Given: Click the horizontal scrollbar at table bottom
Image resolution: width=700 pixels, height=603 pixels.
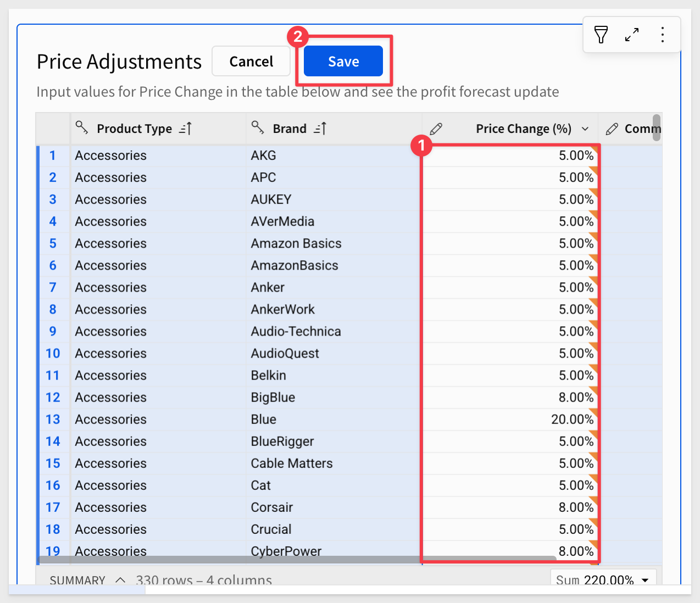Looking at the screenshot, I should (x=297, y=560).
